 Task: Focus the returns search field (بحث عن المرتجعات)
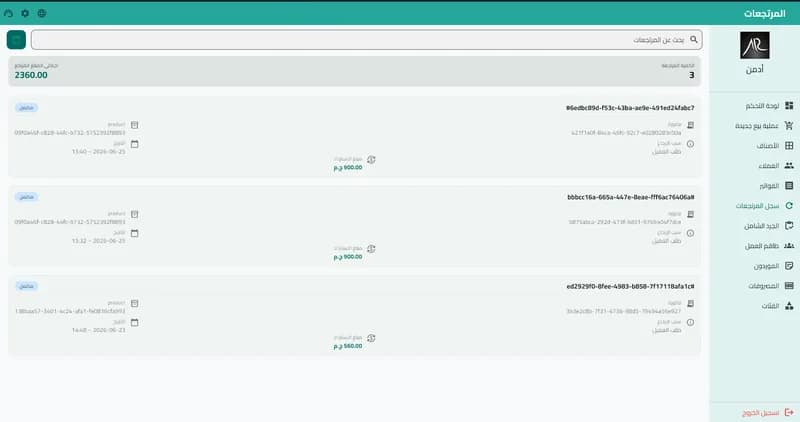click(x=366, y=40)
